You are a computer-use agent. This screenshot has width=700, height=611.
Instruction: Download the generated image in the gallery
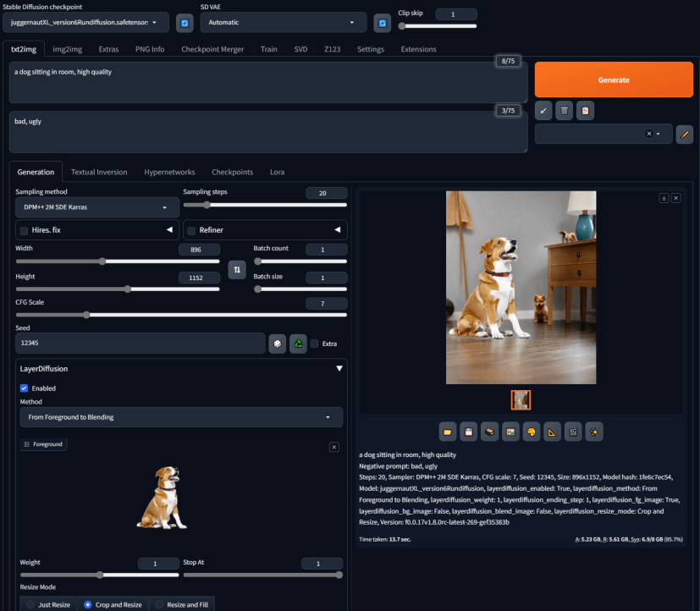click(x=664, y=198)
